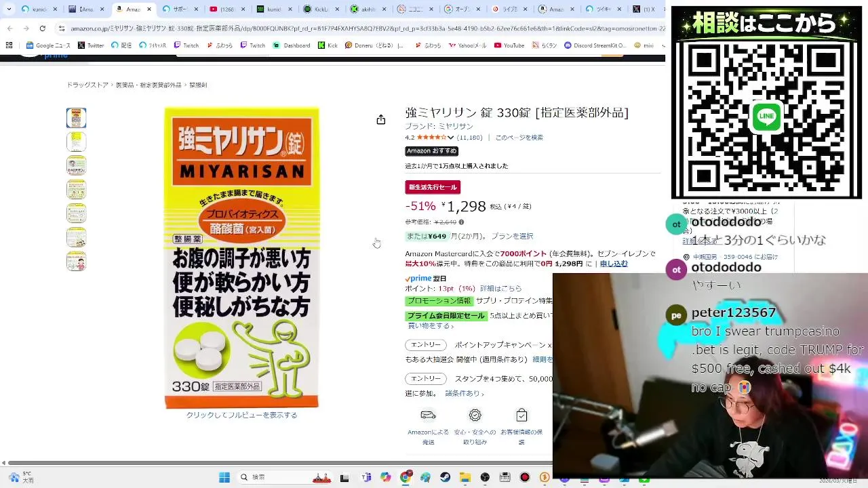Open Copilot from the taskbar
The image size is (868, 488).
pyautogui.click(x=386, y=478)
